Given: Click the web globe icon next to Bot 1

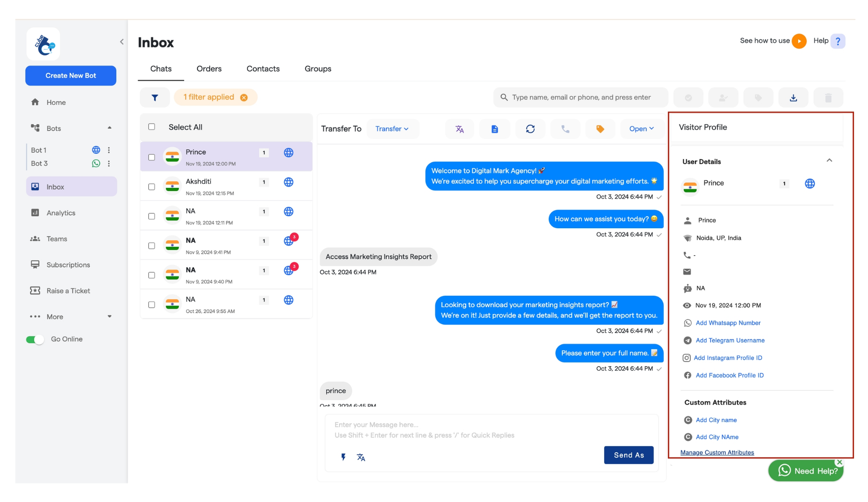Looking at the screenshot, I should (96, 150).
